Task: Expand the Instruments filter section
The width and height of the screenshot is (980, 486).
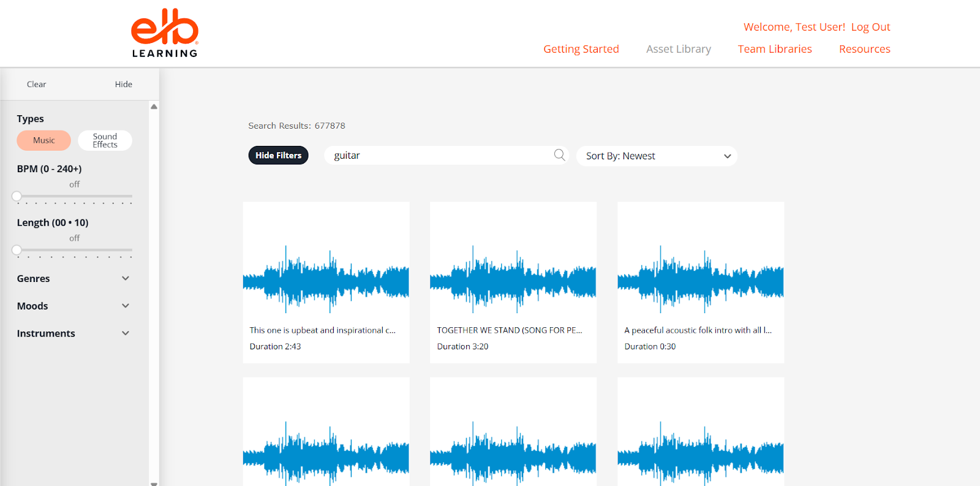Action: coord(73,333)
